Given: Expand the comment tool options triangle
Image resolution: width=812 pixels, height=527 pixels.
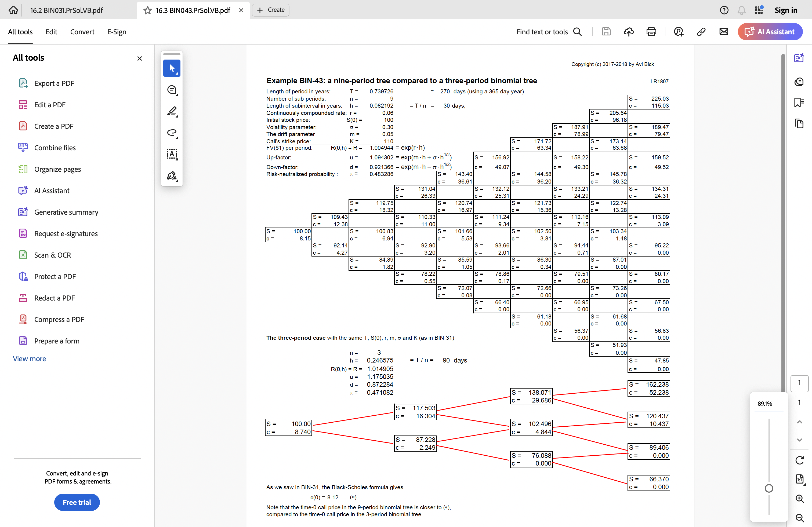Looking at the screenshot, I should coord(177,95).
